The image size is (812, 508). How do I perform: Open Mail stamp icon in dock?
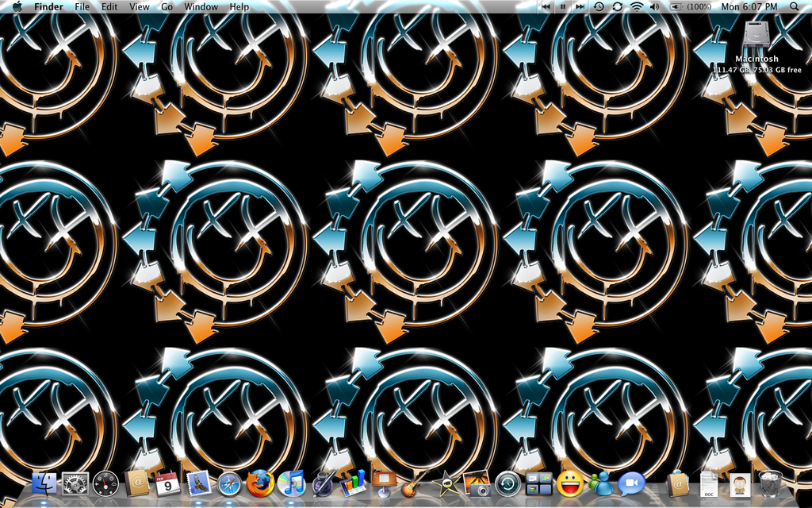[198, 483]
